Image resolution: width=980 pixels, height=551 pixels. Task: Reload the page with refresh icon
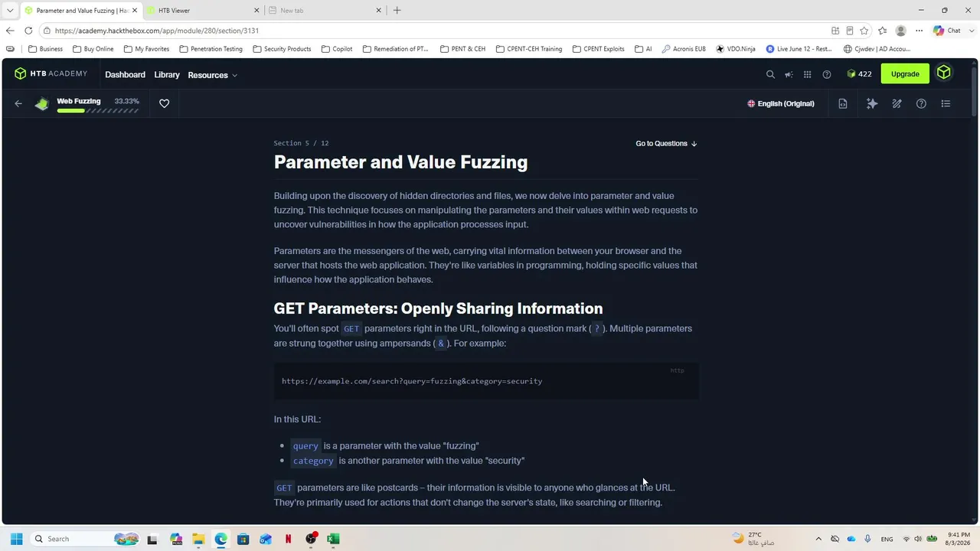click(x=28, y=31)
